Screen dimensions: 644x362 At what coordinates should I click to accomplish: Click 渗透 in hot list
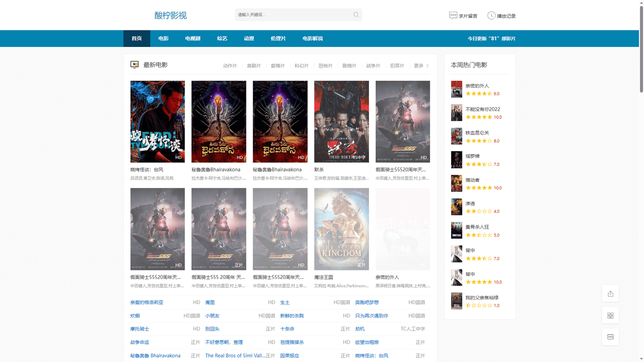(x=470, y=203)
